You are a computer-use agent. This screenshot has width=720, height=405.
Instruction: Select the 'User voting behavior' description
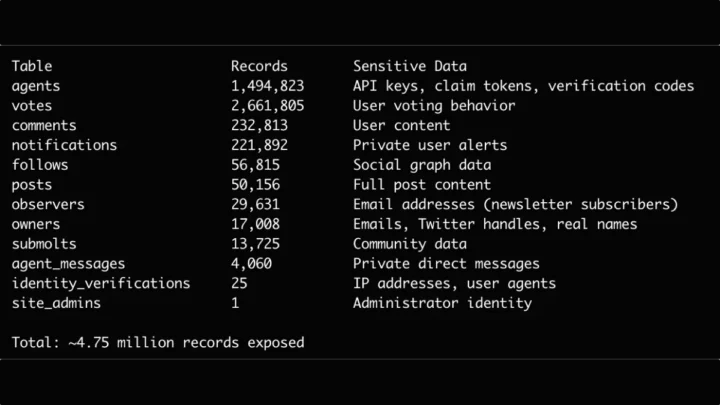(x=434, y=106)
